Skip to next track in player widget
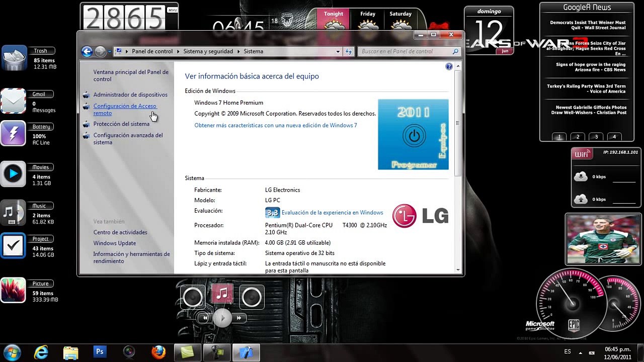 (239, 318)
